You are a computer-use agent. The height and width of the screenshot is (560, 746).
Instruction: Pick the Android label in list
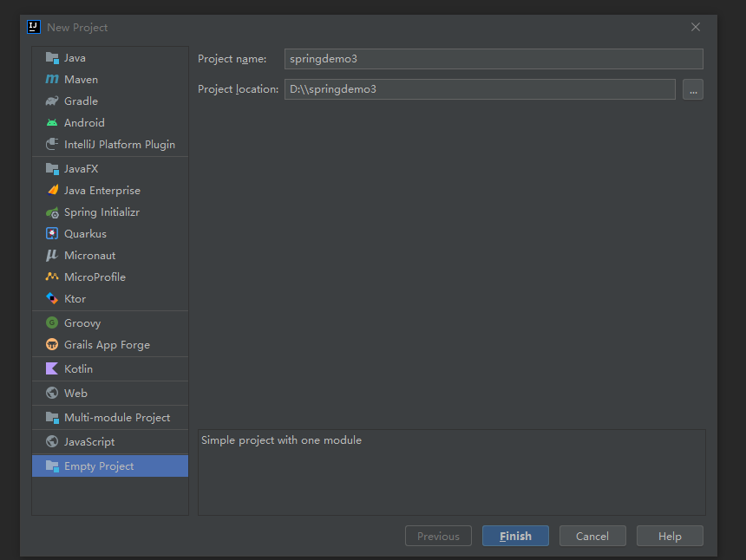pyautogui.click(x=84, y=122)
